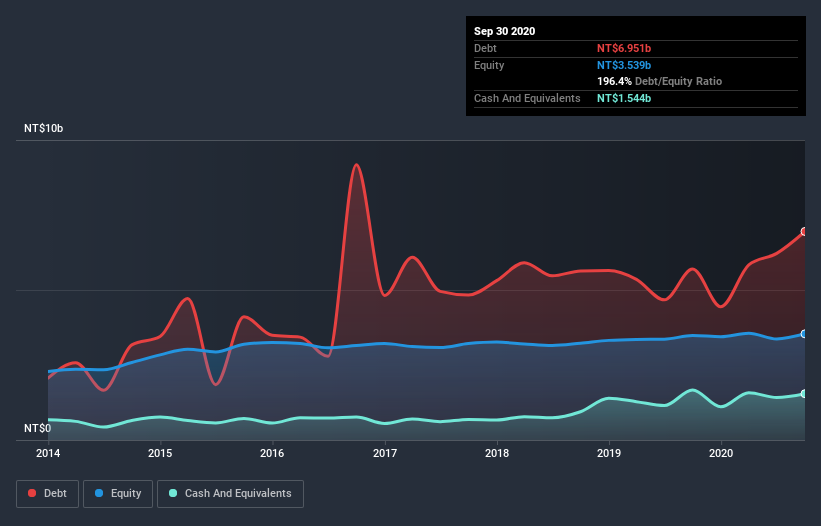Click Cash And Equivalents label in tooltip
Viewport: 821px width, 526px height.
(x=527, y=98)
